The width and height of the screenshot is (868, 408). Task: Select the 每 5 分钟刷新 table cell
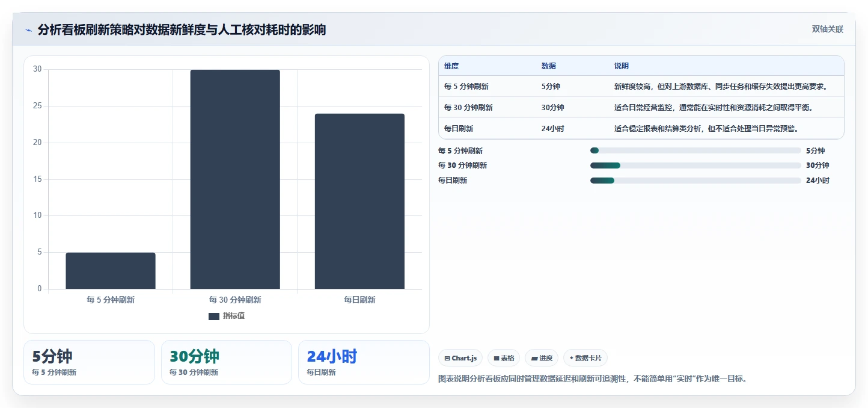point(466,87)
